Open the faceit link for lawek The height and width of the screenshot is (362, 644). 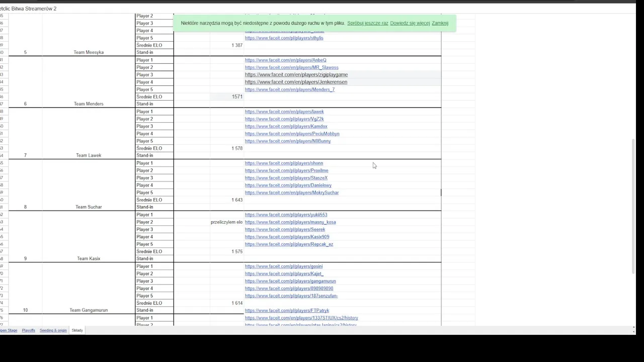(284, 112)
